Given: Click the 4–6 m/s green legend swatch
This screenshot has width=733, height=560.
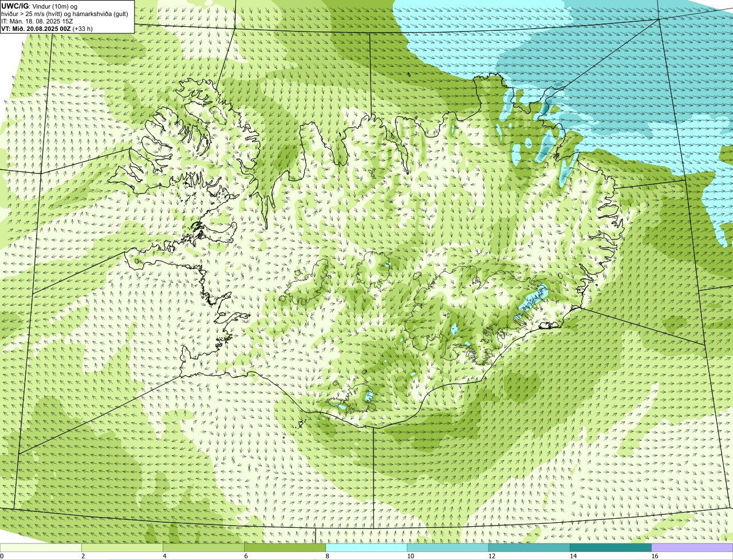Looking at the screenshot, I should 204,548.
